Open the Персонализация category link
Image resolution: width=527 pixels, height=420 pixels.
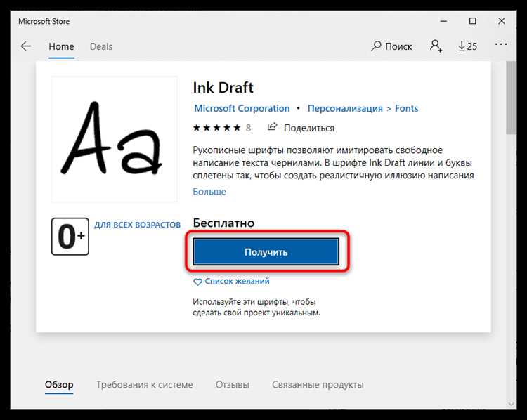tap(345, 108)
